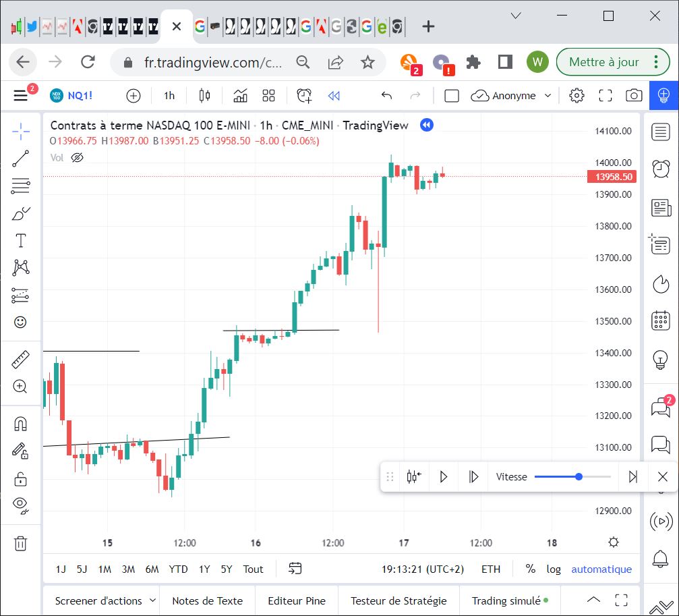
Task: Open go to date calendar icon
Action: pyautogui.click(x=295, y=568)
